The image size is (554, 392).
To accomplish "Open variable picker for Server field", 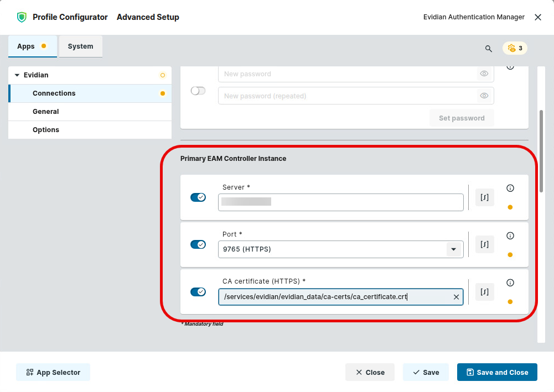I will [x=484, y=197].
